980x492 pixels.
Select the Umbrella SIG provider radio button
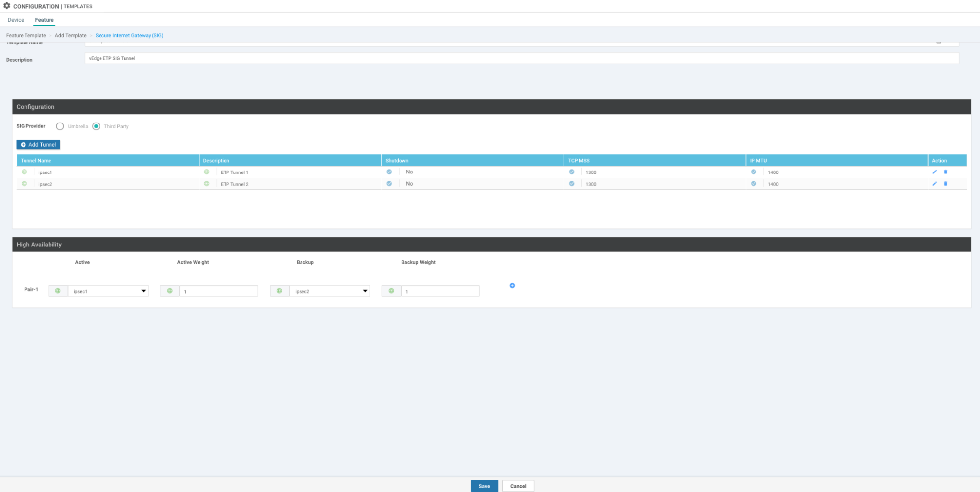coord(60,126)
